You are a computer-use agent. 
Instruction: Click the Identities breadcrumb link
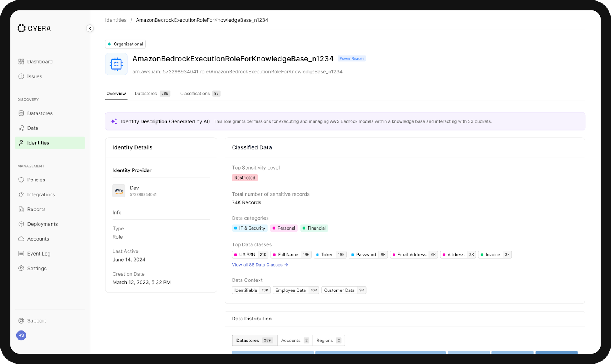click(x=116, y=20)
